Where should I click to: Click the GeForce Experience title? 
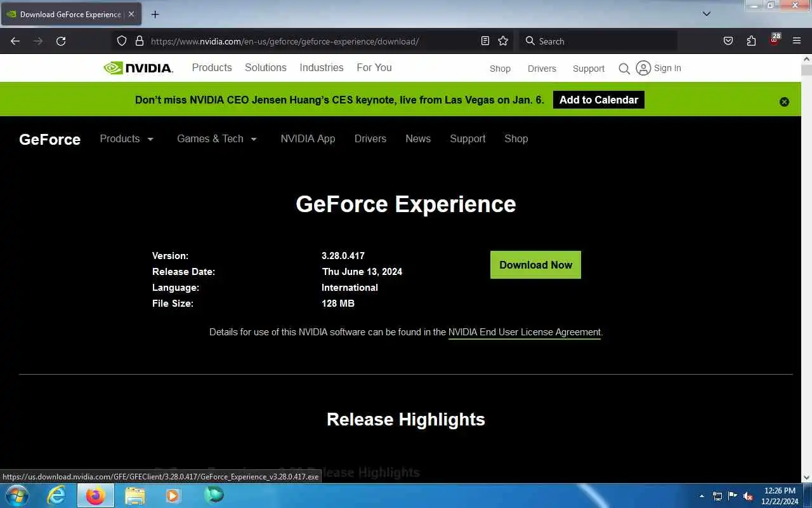[x=406, y=204]
